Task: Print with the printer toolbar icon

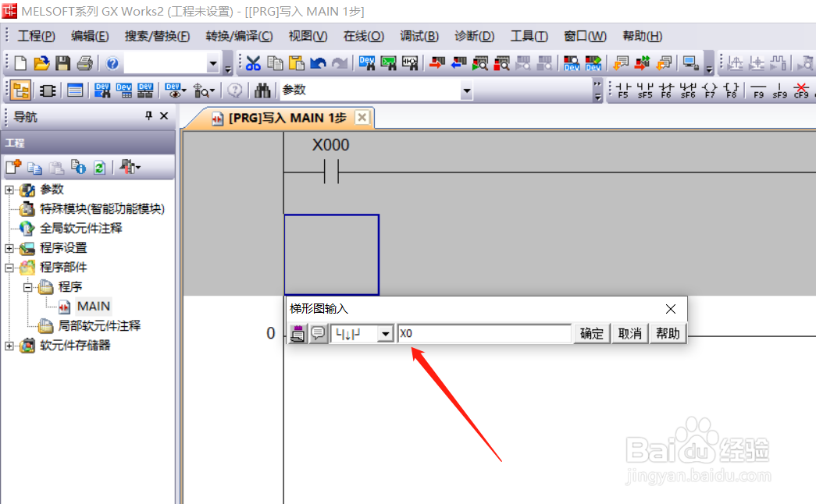Action: [x=85, y=63]
